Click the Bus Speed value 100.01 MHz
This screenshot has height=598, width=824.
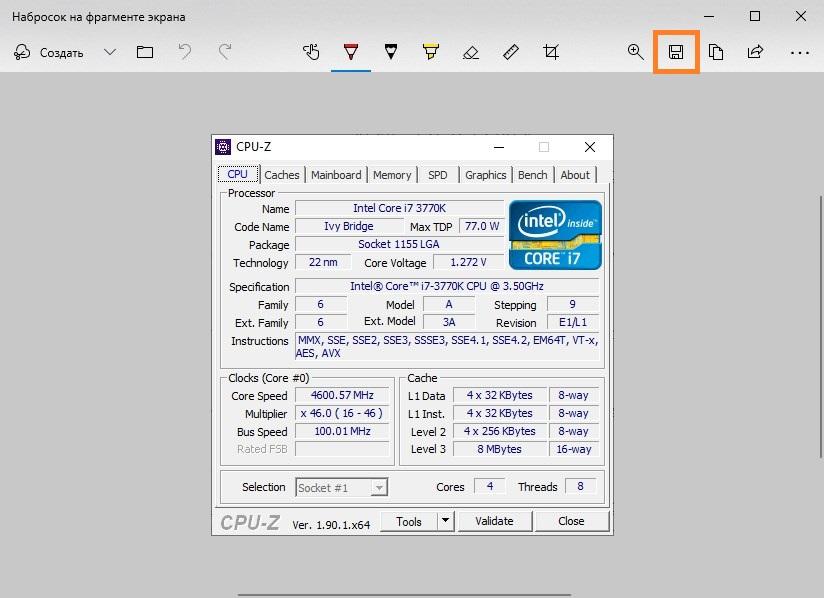(x=342, y=431)
